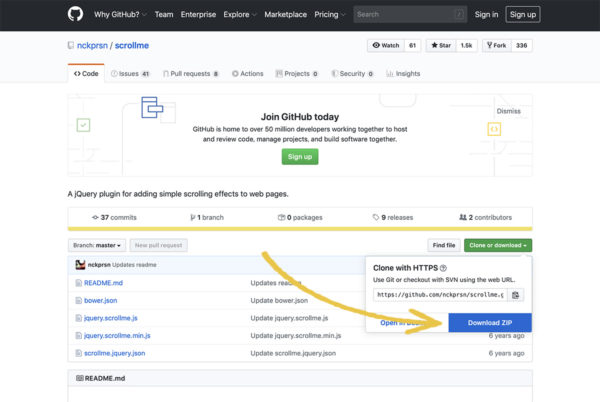Expand the Pricing menu in header

click(329, 15)
